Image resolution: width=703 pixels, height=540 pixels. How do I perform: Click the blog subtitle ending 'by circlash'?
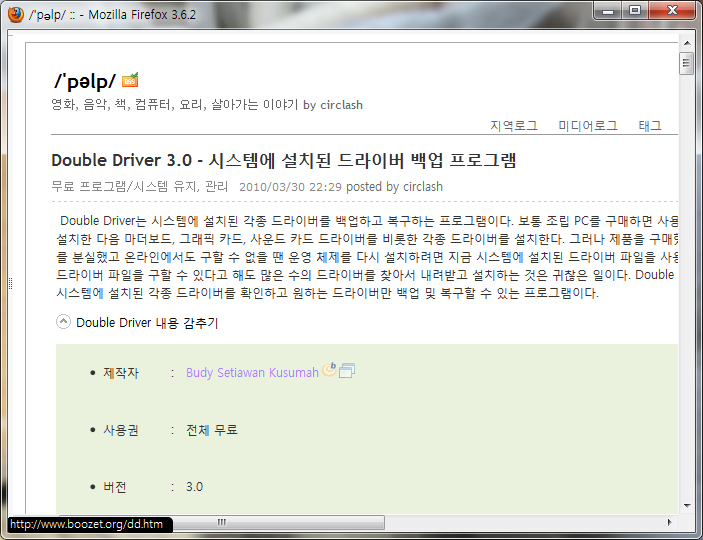coord(207,105)
